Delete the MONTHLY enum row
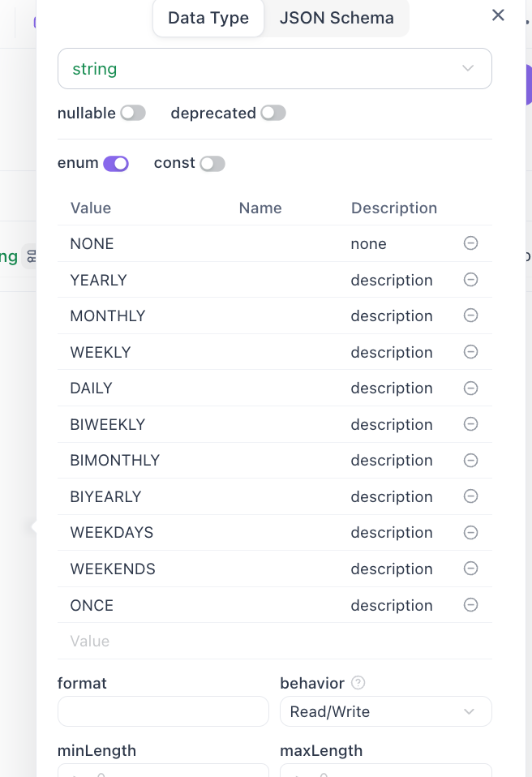 pos(470,316)
